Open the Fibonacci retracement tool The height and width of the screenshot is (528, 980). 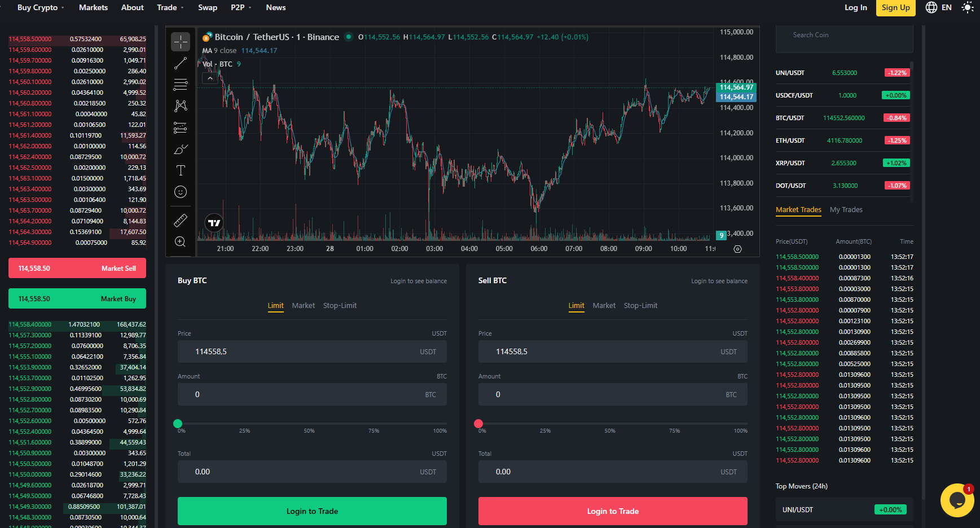pos(181,85)
